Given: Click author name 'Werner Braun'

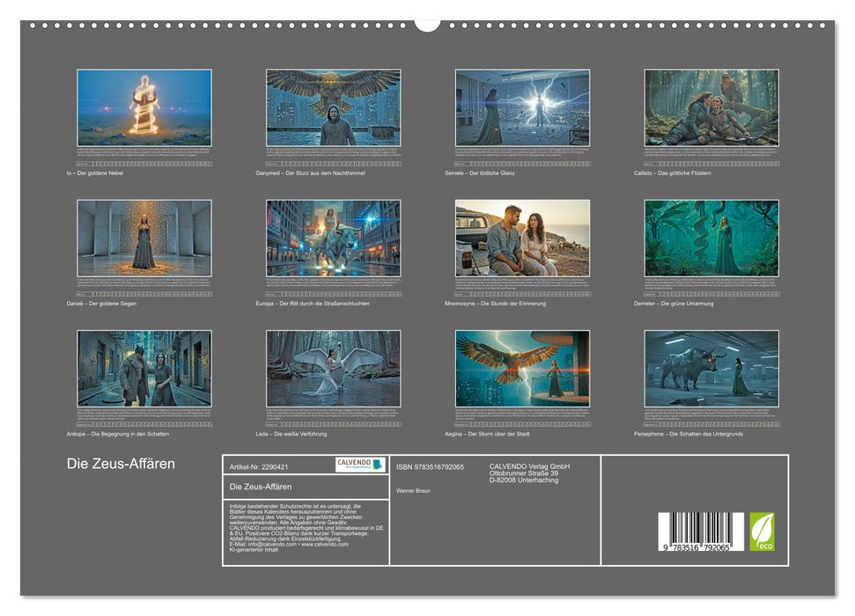Looking at the screenshot, I should [413, 491].
